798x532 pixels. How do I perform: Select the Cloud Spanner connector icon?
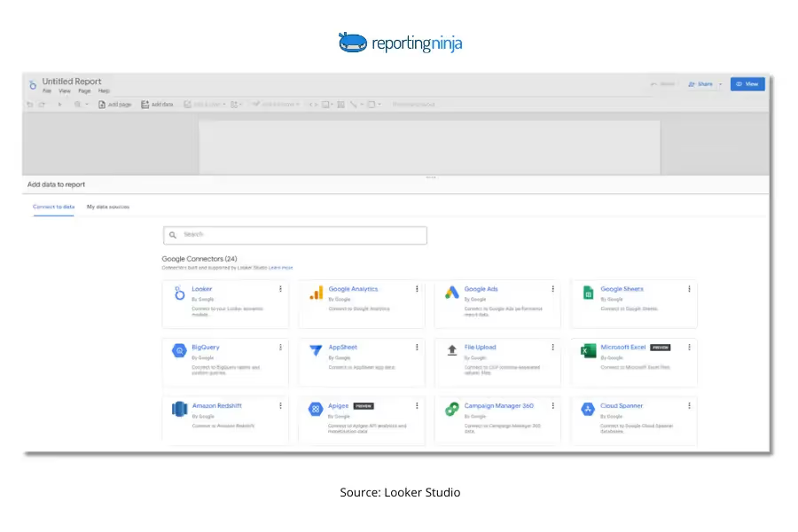[588, 409]
